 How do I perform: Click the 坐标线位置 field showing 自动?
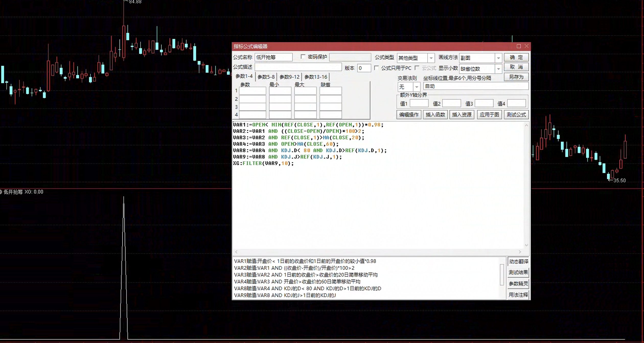pos(476,86)
